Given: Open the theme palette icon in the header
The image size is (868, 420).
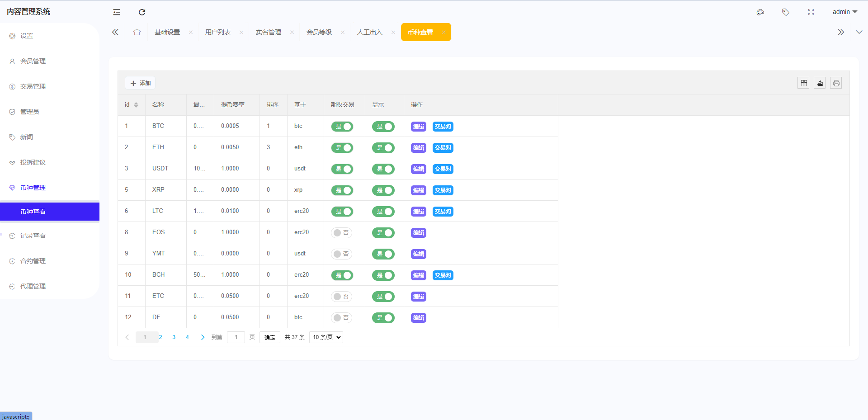Looking at the screenshot, I should pyautogui.click(x=760, y=12).
